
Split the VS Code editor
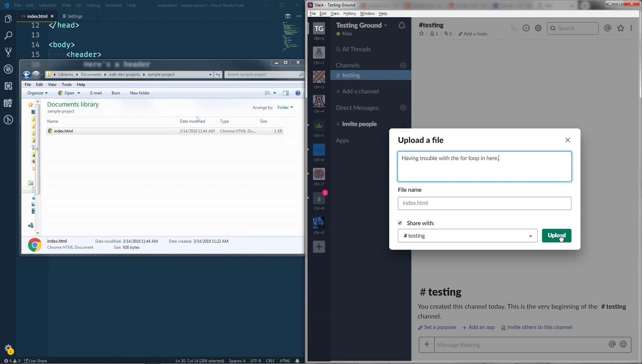[x=288, y=16]
